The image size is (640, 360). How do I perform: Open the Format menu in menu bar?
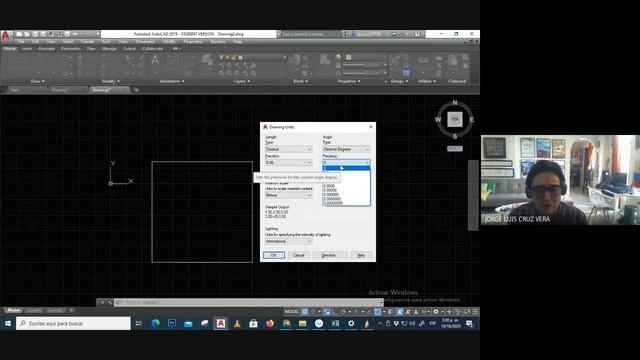[87, 42]
